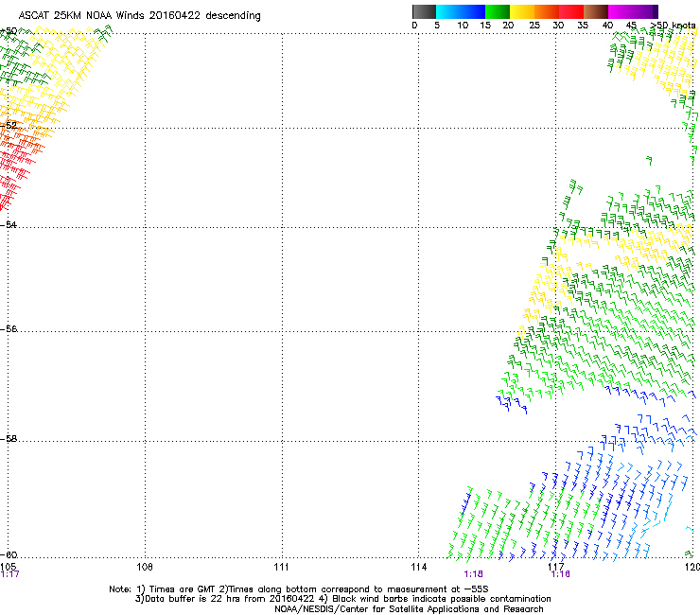Click the longitude label 117
700x615 pixels.
pos(556,567)
